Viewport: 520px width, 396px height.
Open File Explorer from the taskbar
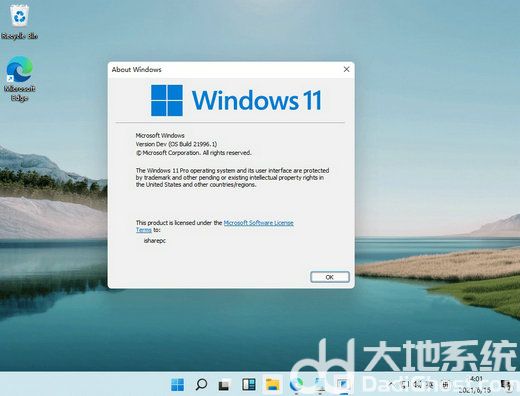pyautogui.click(x=272, y=385)
